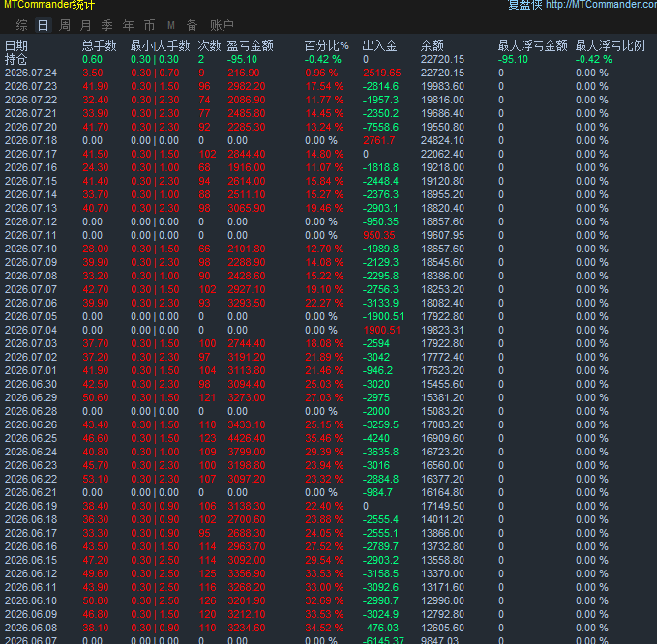This screenshot has height=644, width=657.
Task: Open the 月 monthly statistics tab
Action: pyautogui.click(x=85, y=25)
